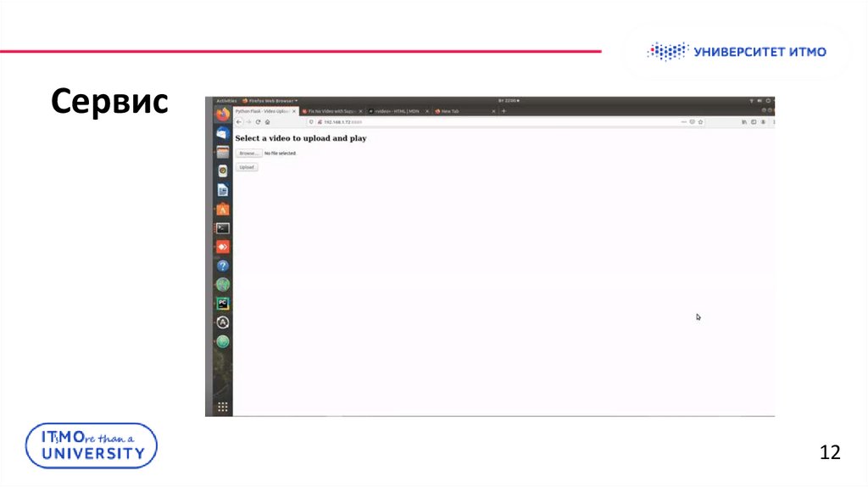The width and height of the screenshot is (868, 487).
Task: Open Firefox from the Ubuntu dock
Action: click(x=223, y=115)
